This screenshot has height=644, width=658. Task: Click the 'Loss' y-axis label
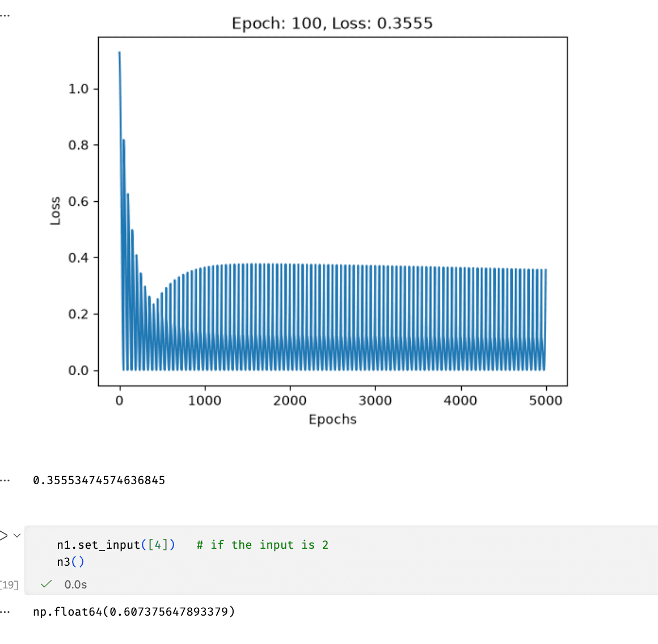55,211
